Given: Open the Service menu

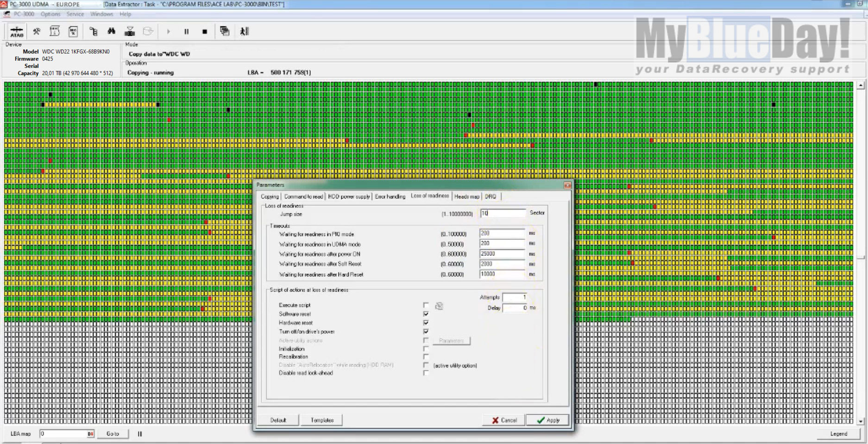Looking at the screenshot, I should (x=75, y=14).
